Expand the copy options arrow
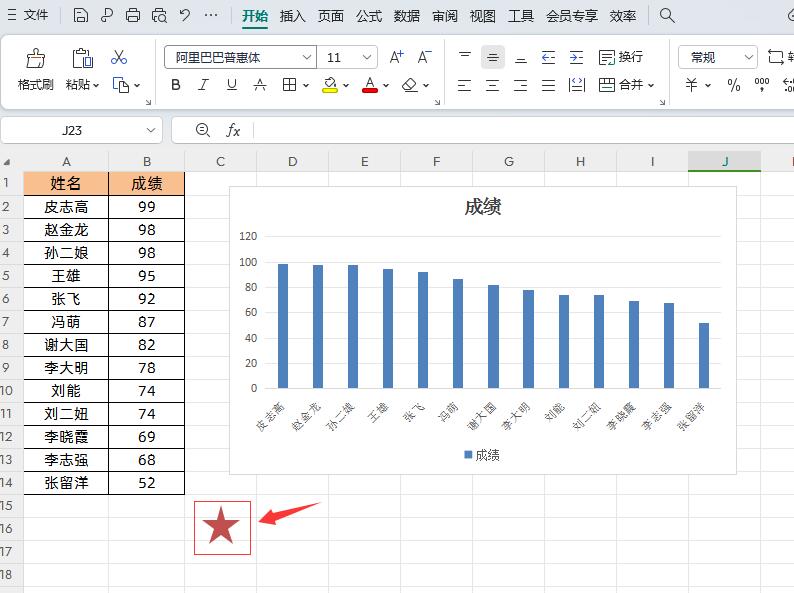The image size is (794, 593). (137, 85)
